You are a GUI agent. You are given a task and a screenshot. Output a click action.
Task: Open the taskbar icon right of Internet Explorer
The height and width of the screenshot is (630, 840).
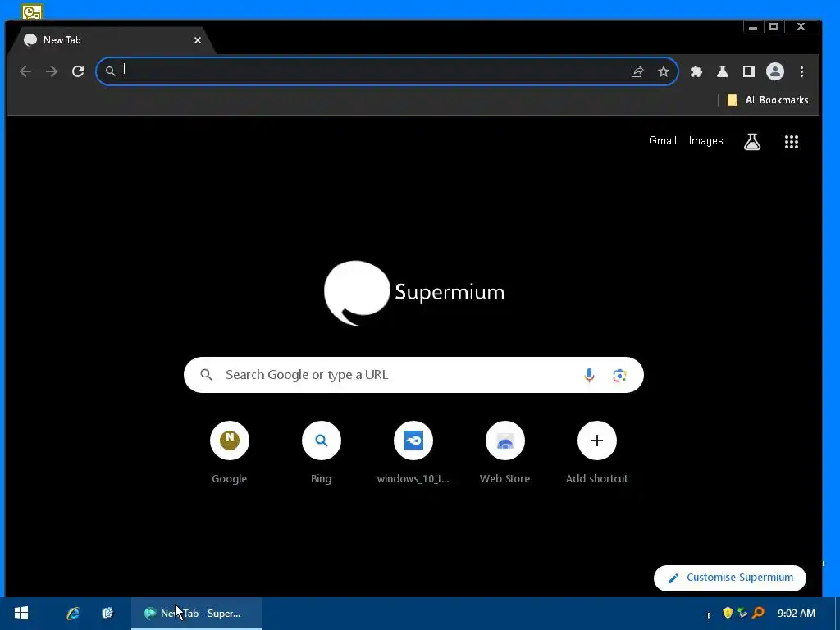(x=107, y=614)
